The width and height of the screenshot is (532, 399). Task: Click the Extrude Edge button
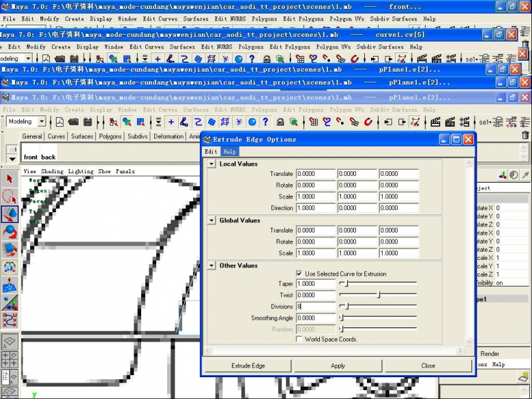[x=248, y=366]
